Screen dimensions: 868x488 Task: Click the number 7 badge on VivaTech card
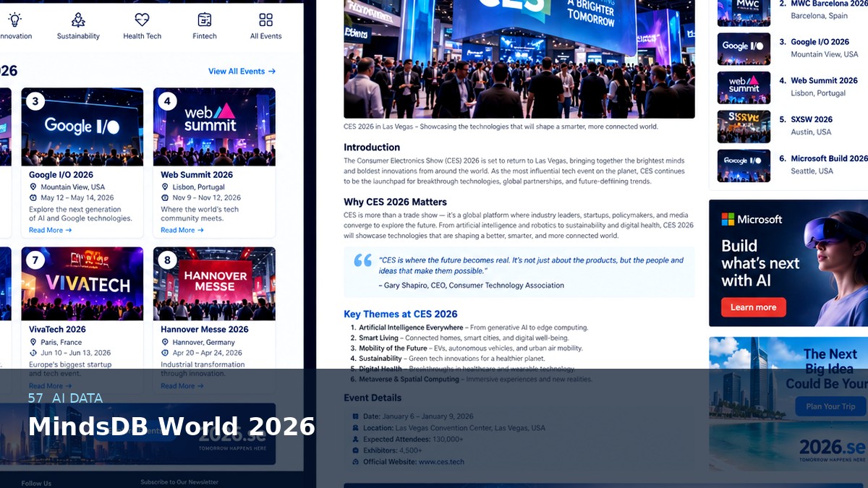point(35,260)
